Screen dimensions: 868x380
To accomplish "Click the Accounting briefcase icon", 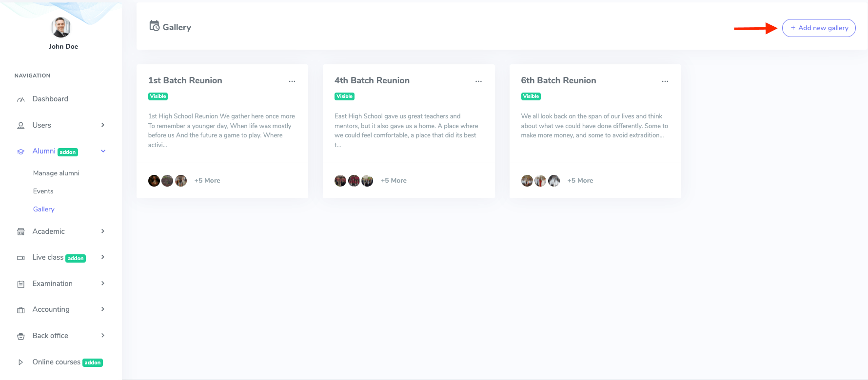I will point(21,310).
